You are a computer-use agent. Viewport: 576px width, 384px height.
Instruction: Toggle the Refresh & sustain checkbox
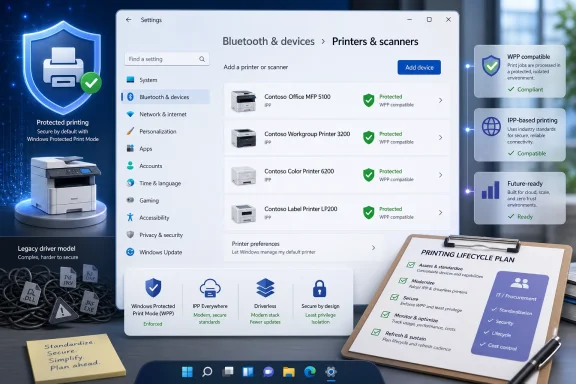376,332
